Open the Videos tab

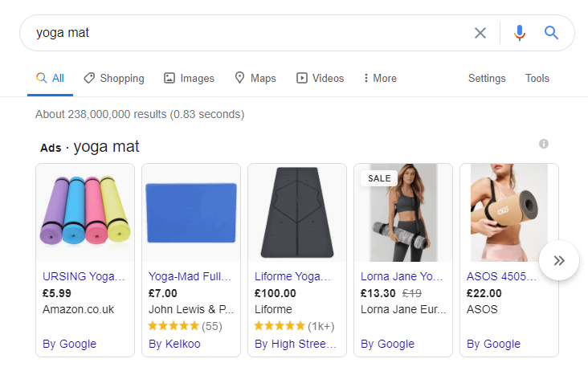coord(320,78)
